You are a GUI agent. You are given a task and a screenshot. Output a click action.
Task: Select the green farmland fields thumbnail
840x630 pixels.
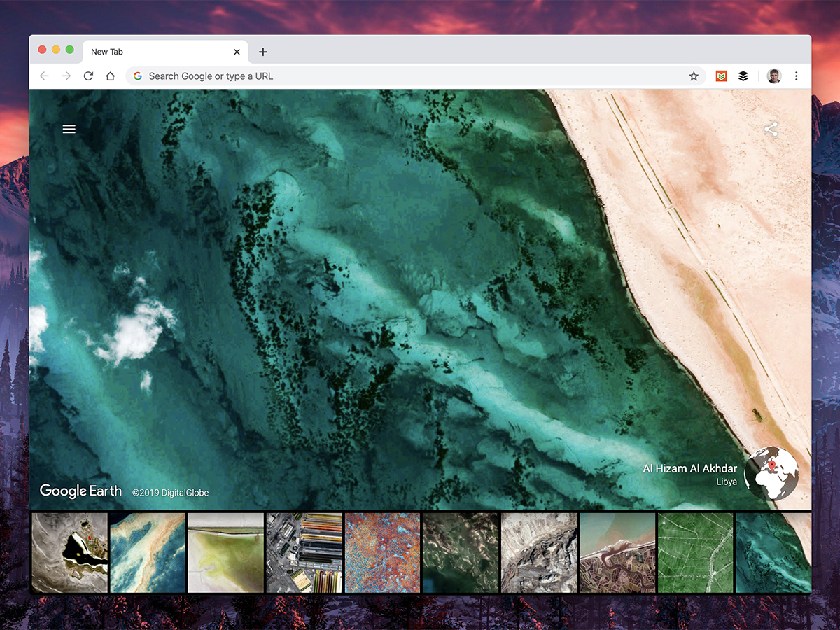click(x=695, y=552)
